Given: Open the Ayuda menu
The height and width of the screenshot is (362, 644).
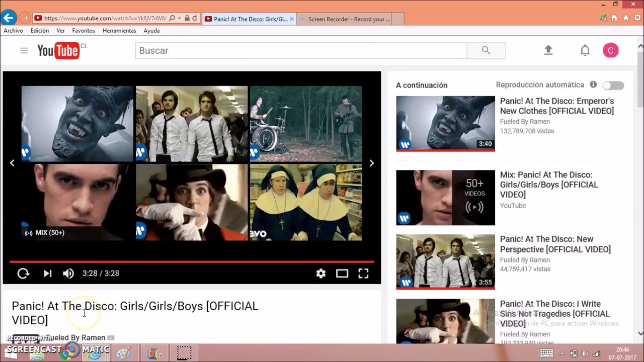Looking at the screenshot, I should coord(151,31).
